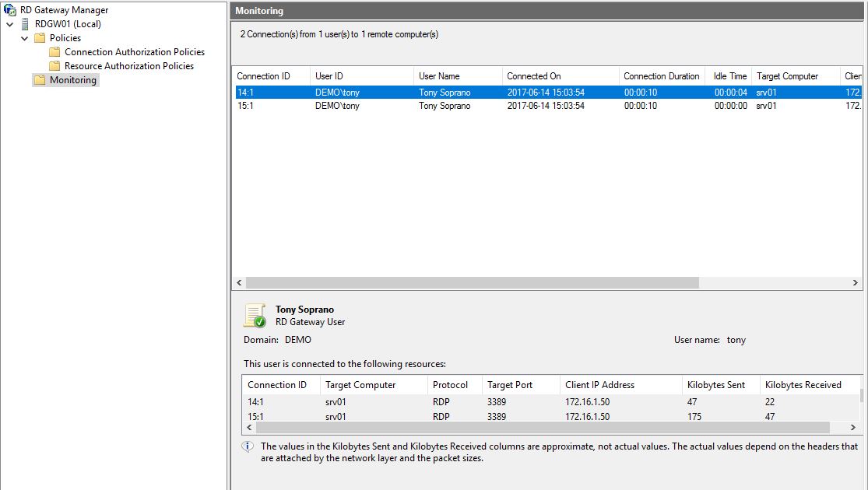The image size is (868, 490).
Task: Click the resources table horizontal scrollbar thumb
Action: coord(543,428)
